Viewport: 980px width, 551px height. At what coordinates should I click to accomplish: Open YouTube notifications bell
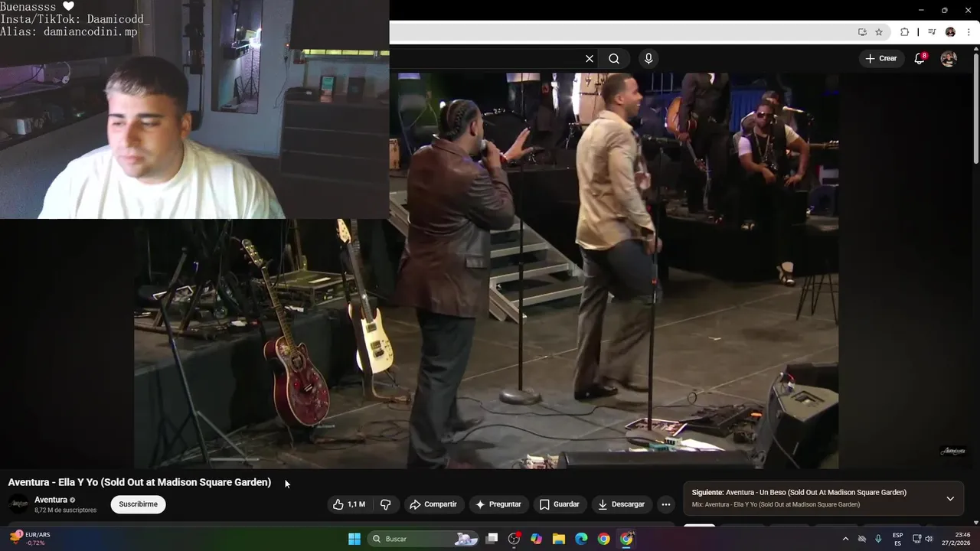pyautogui.click(x=920, y=59)
